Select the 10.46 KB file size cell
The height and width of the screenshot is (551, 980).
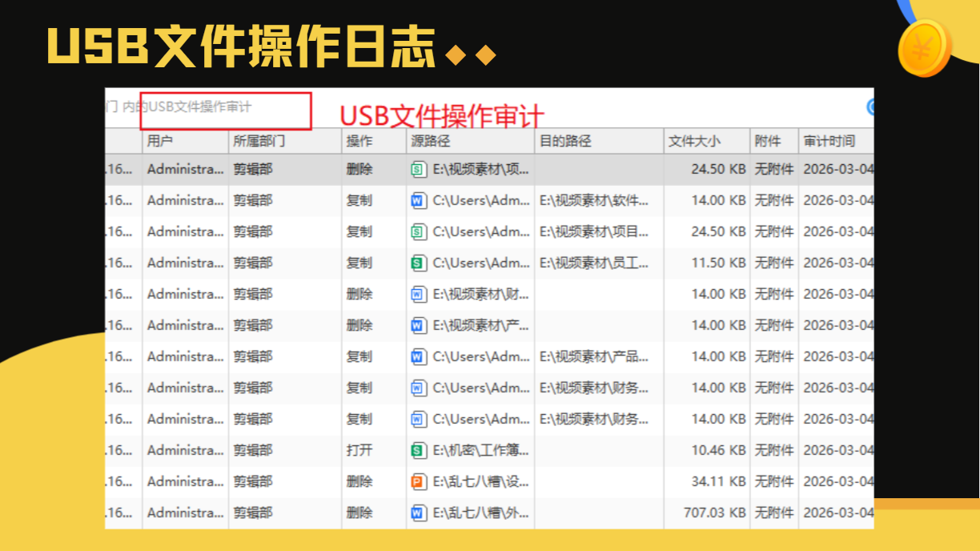click(x=719, y=450)
